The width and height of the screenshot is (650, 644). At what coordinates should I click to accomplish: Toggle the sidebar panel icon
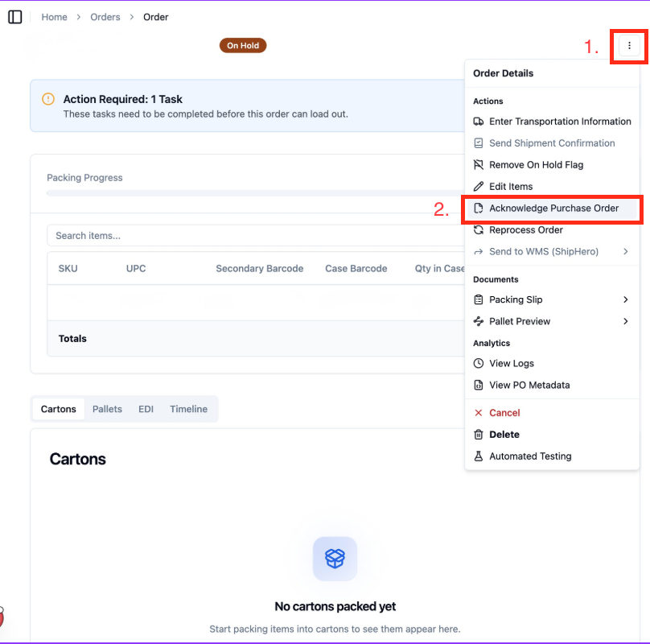click(15, 17)
